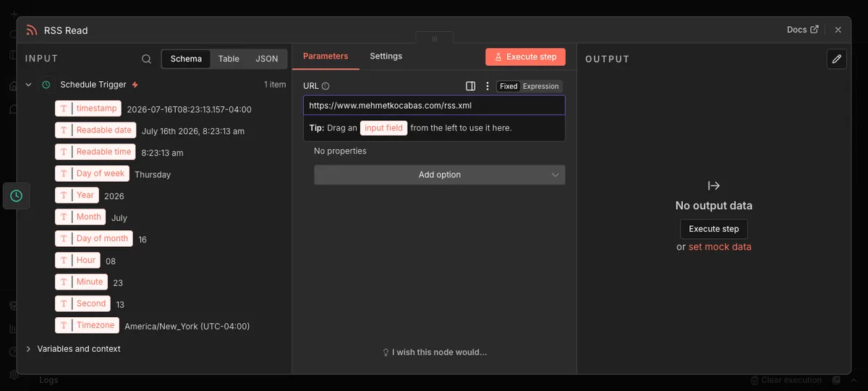
Task: Click Clear execution in the background
Action: point(786,380)
